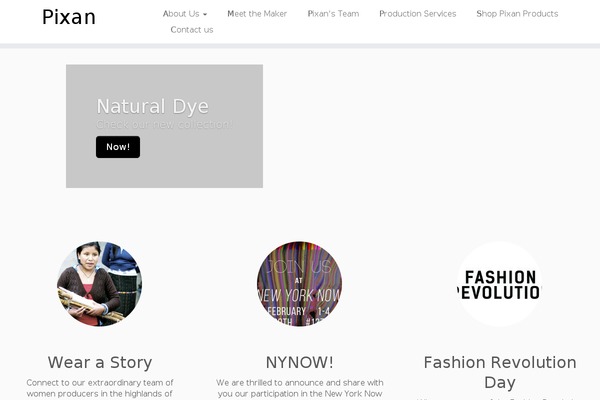The height and width of the screenshot is (400, 600).
Task: Click the Now! button
Action: pyautogui.click(x=118, y=147)
